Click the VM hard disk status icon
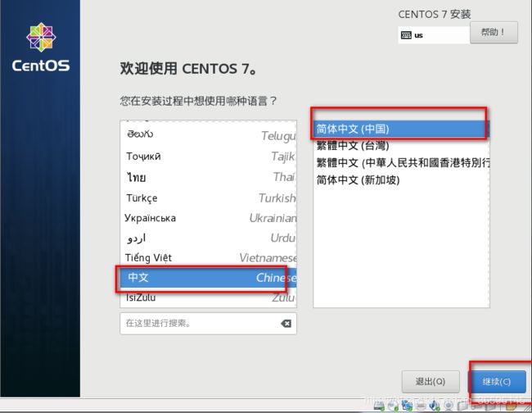The image size is (532, 413). [x=379, y=405]
